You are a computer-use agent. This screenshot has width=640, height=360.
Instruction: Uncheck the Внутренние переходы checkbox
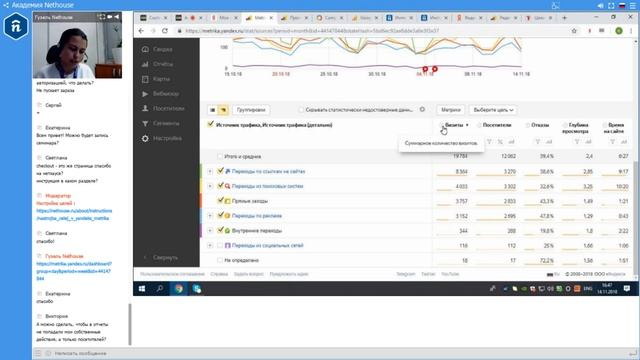(x=220, y=230)
